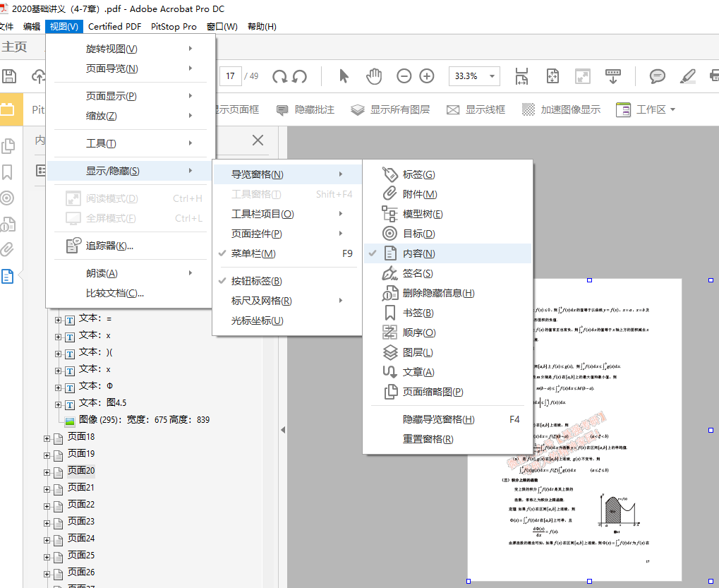Image resolution: width=719 pixels, height=588 pixels.
Task: Collapse navigation pane with left arrow
Action: [283, 430]
